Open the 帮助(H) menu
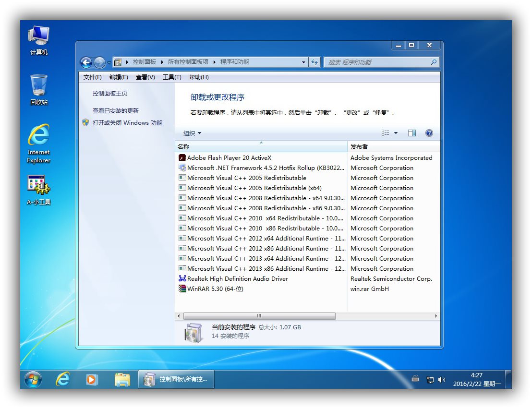532x409 pixels. (199, 77)
